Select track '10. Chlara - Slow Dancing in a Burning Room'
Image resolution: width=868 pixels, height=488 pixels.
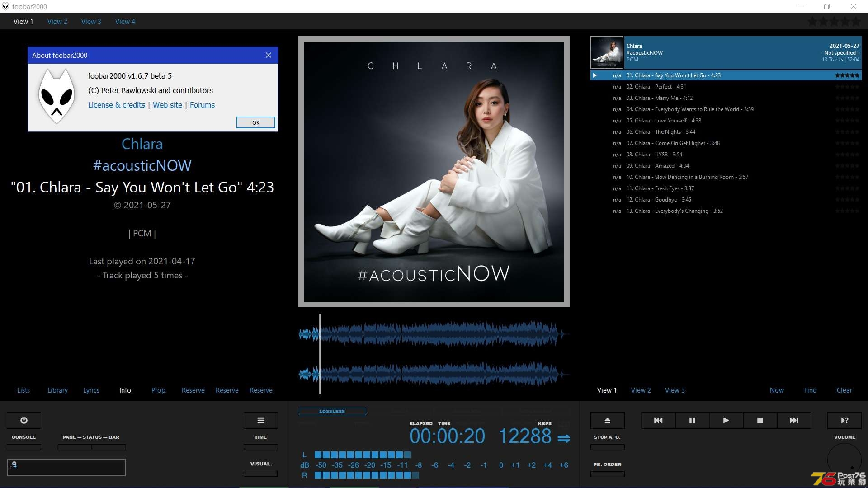pos(726,177)
